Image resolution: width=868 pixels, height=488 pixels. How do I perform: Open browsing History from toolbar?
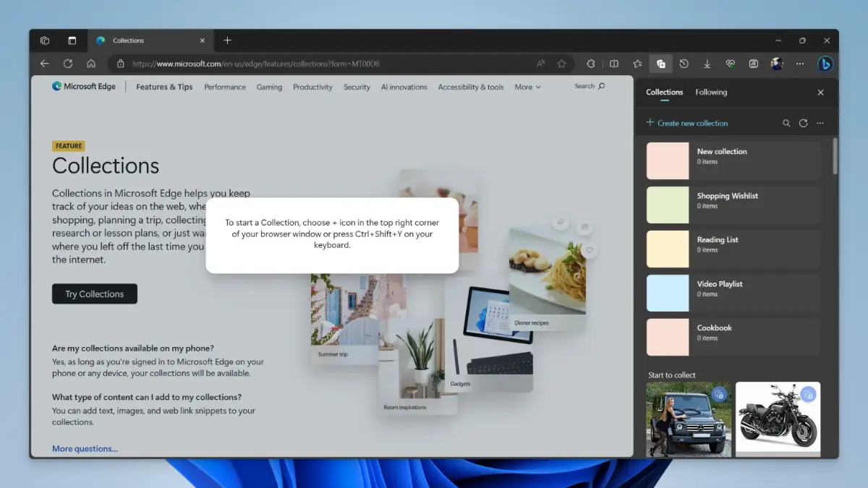(684, 64)
